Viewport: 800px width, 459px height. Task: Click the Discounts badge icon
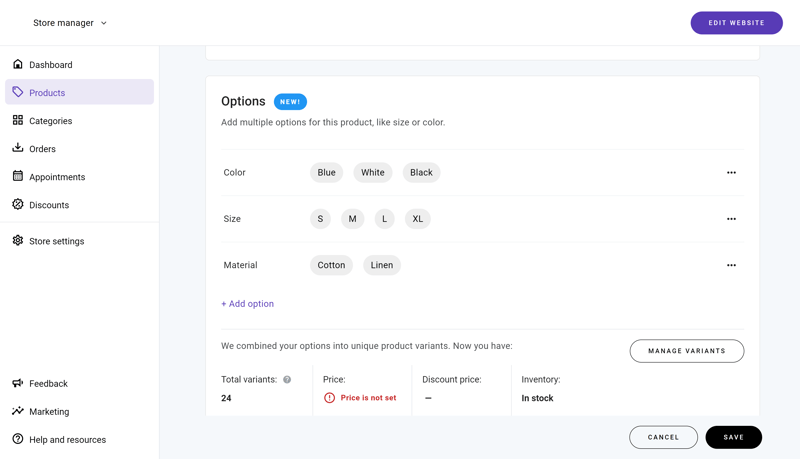18,204
